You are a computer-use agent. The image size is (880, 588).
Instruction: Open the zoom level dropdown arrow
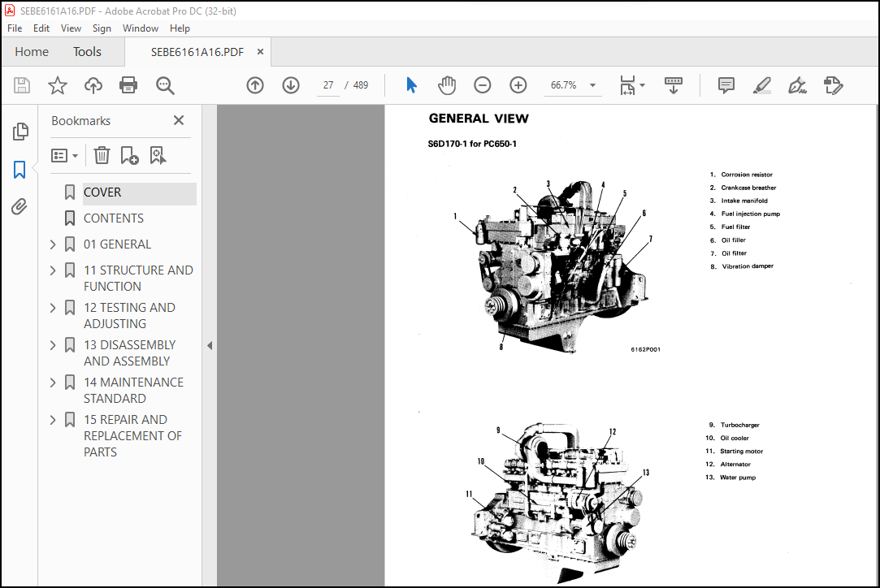pos(592,85)
